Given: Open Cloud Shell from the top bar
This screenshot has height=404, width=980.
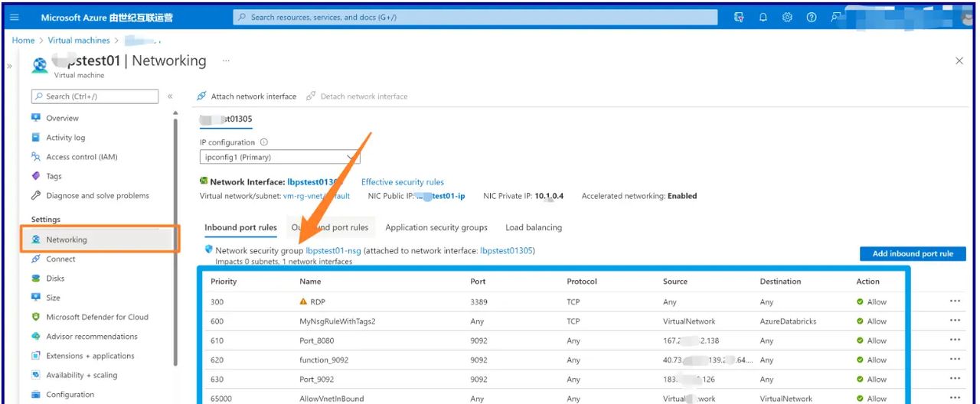Looking at the screenshot, I should point(739,18).
